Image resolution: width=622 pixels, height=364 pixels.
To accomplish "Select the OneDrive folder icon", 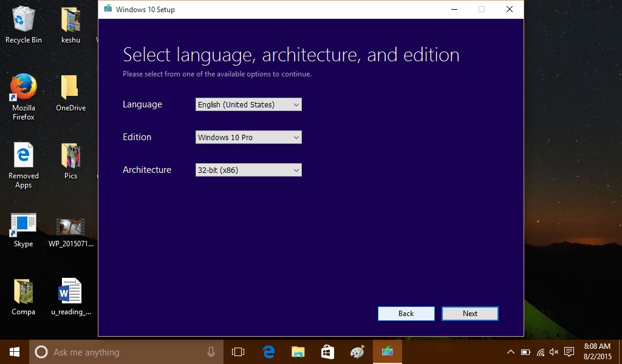I will pyautogui.click(x=70, y=93).
